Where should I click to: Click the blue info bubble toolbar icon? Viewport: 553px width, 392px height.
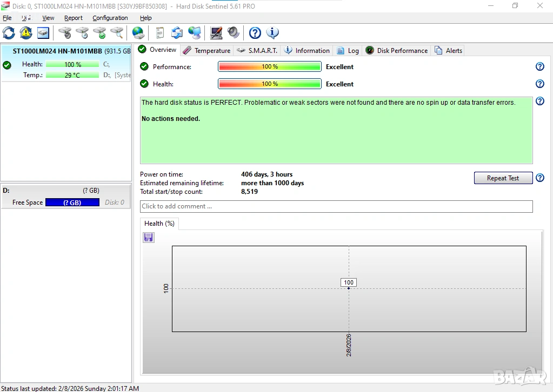point(272,33)
